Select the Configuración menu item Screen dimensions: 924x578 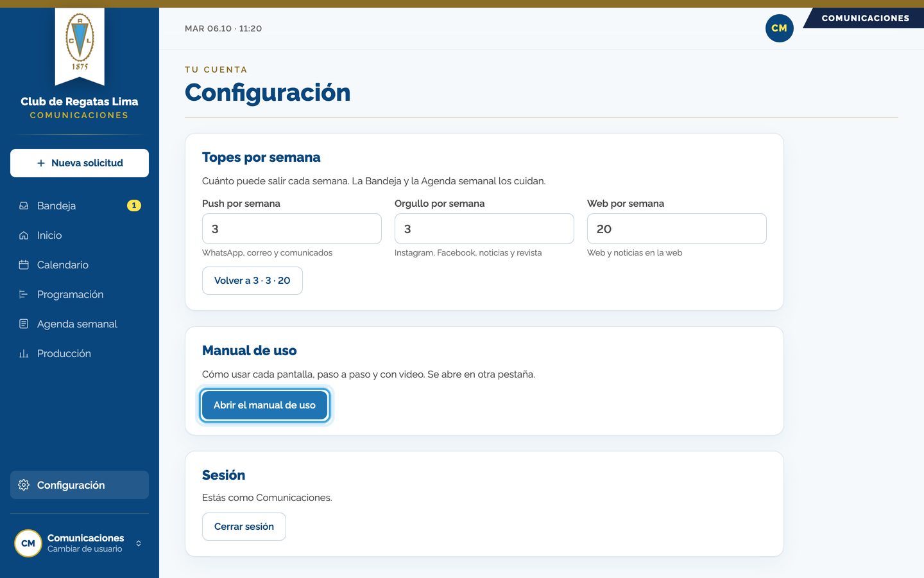[80, 485]
